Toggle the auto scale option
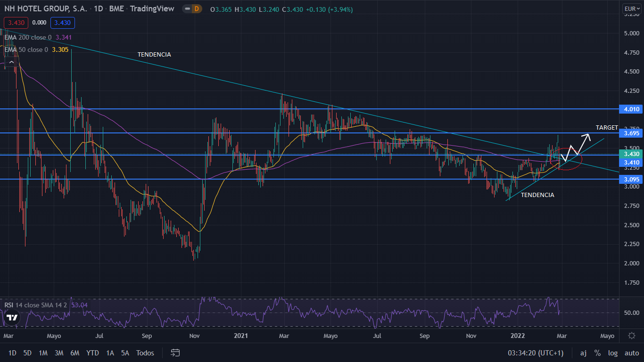Screen dimensions: 644x362 pyautogui.click(x=631, y=353)
